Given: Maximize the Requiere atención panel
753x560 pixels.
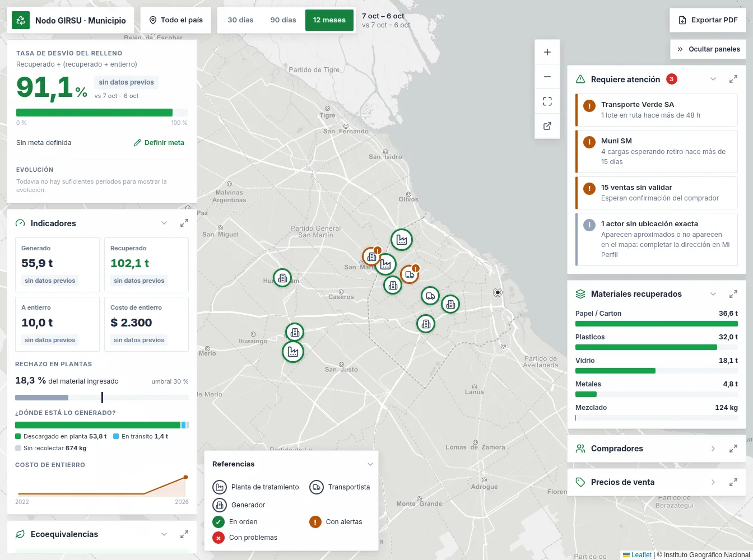Looking at the screenshot, I should (x=733, y=80).
